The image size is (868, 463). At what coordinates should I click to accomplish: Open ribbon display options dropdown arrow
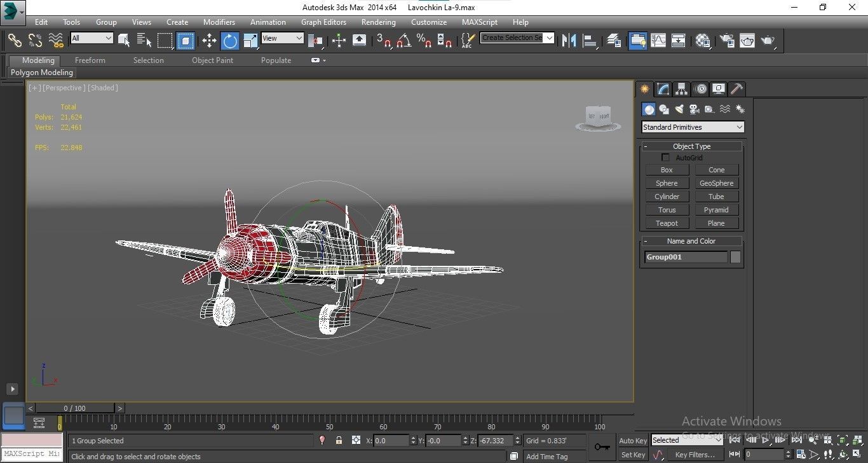[324, 60]
